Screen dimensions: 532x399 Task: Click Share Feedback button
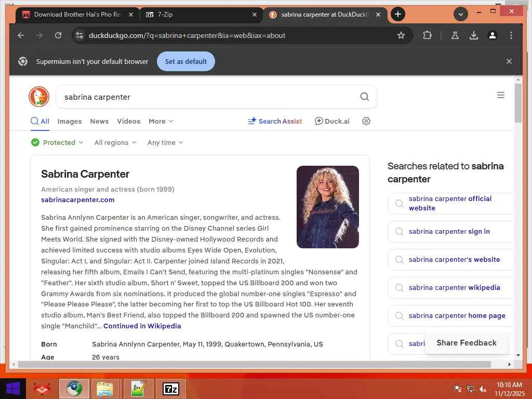(467, 343)
